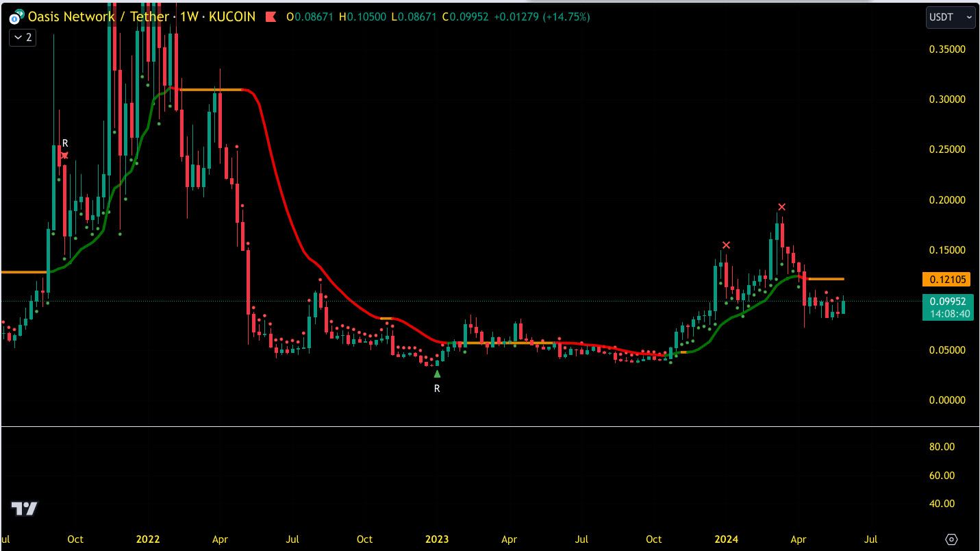Image resolution: width=980 pixels, height=551 pixels.
Task: Click the orange 0.12105 price label
Action: coord(946,279)
